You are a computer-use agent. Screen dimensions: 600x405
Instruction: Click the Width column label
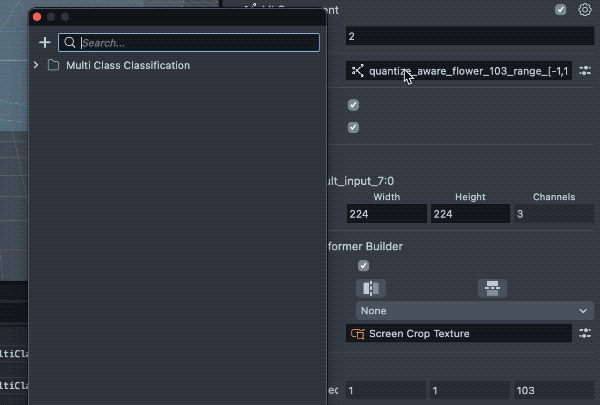pyautogui.click(x=386, y=197)
